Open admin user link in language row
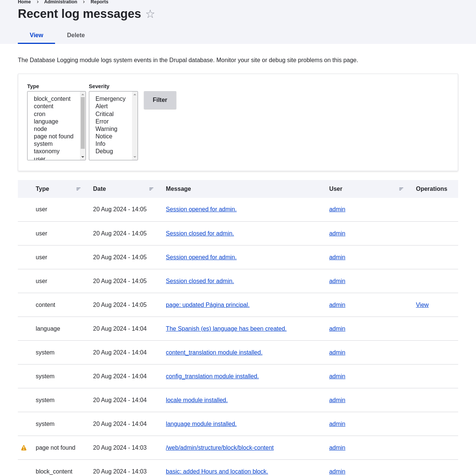The width and height of the screenshot is (476, 475). (x=337, y=329)
